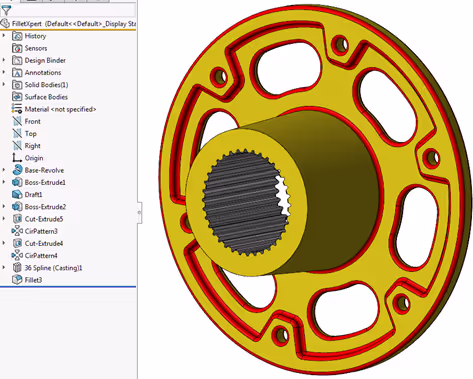Click the panel collapse handle on splitter

(x=139, y=213)
